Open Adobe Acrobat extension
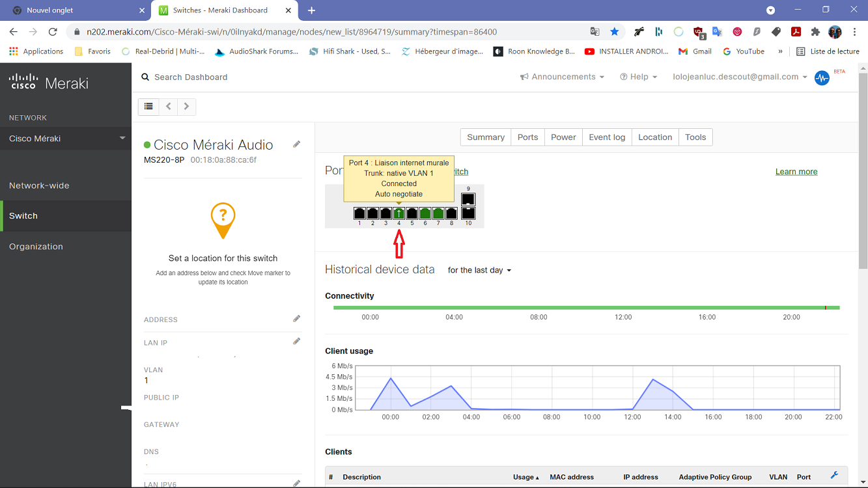868x488 pixels. (796, 31)
